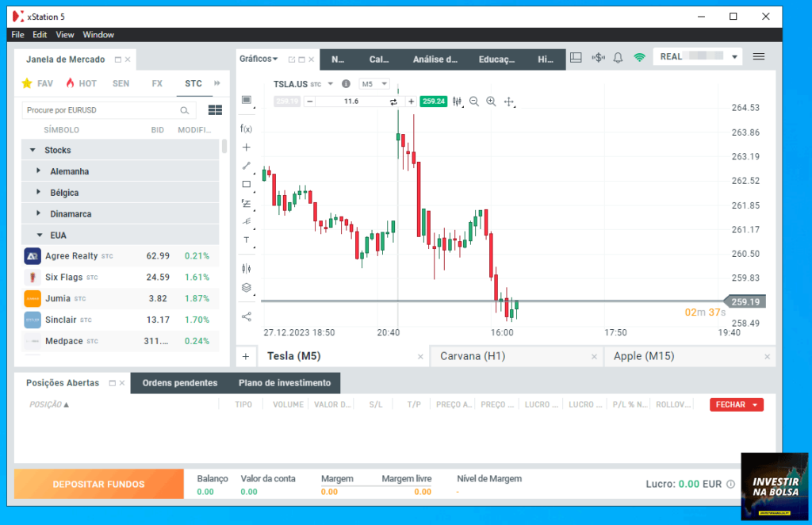Open the Ordens pendentes tab
This screenshot has height=525, width=812.
click(x=180, y=383)
